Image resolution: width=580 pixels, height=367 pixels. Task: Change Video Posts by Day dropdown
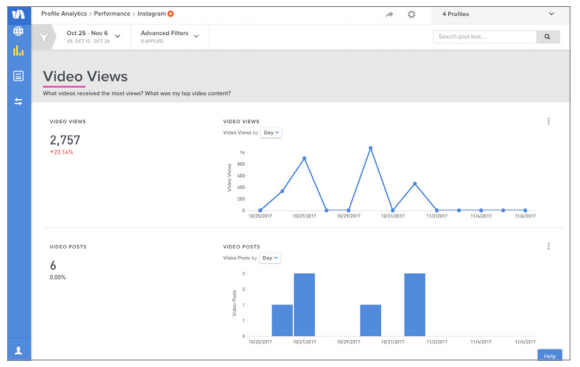click(x=270, y=258)
